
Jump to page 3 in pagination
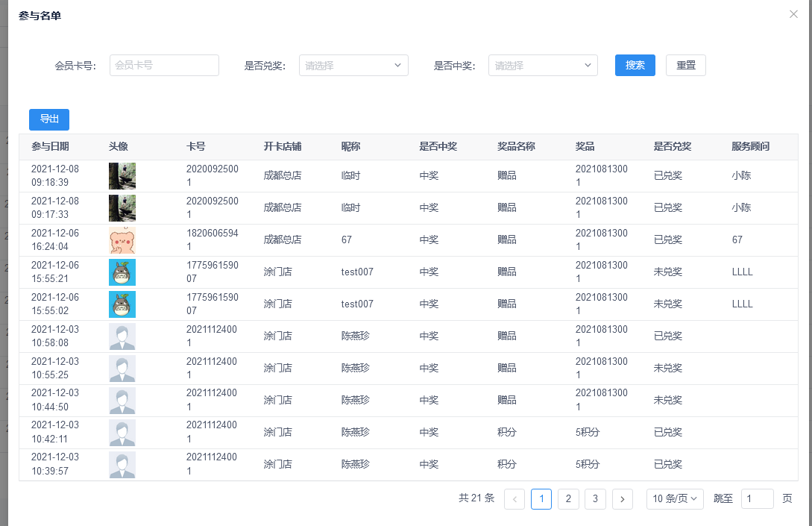pos(595,499)
